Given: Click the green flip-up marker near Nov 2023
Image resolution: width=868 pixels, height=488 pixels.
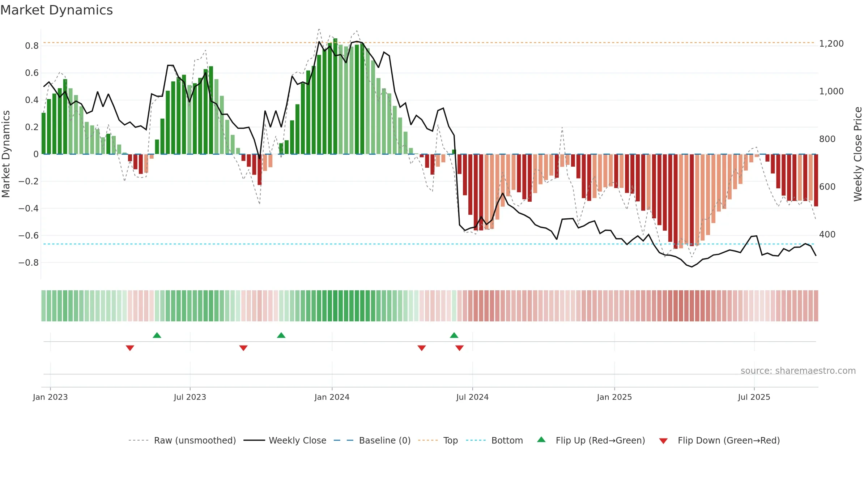Looking at the screenshot, I should point(281,335).
